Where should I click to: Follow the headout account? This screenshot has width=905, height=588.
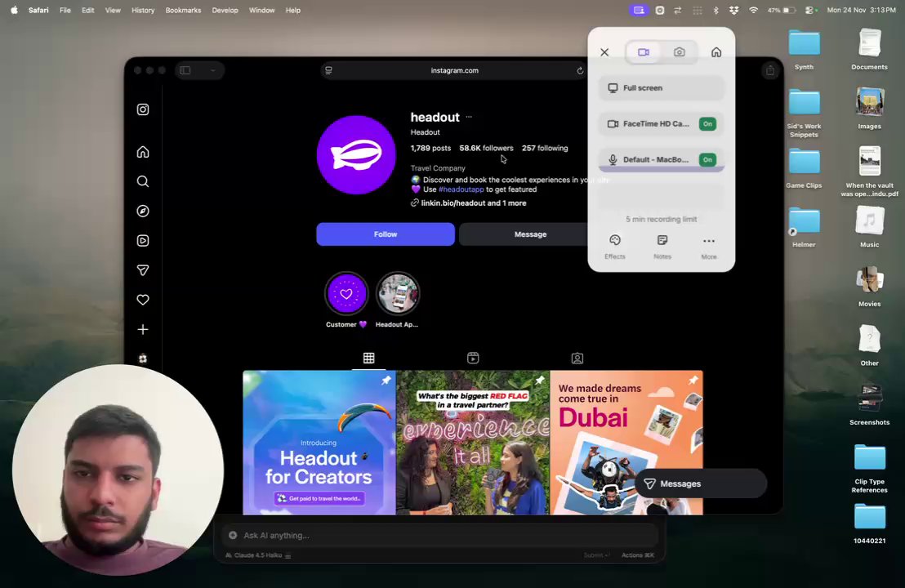coord(385,234)
